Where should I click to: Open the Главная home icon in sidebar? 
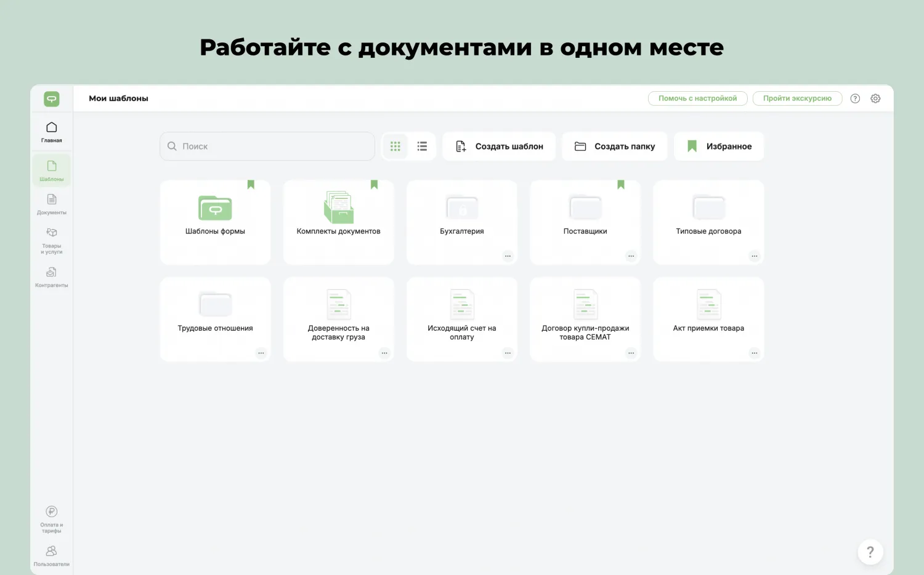pyautogui.click(x=52, y=132)
